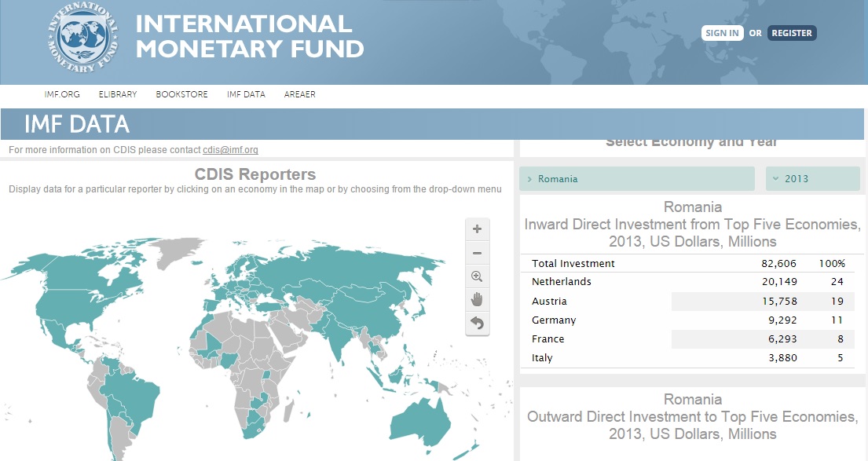Viewport: 868px width, 461px height.
Task: Open the IMF.ORG menu item
Action: [x=62, y=94]
